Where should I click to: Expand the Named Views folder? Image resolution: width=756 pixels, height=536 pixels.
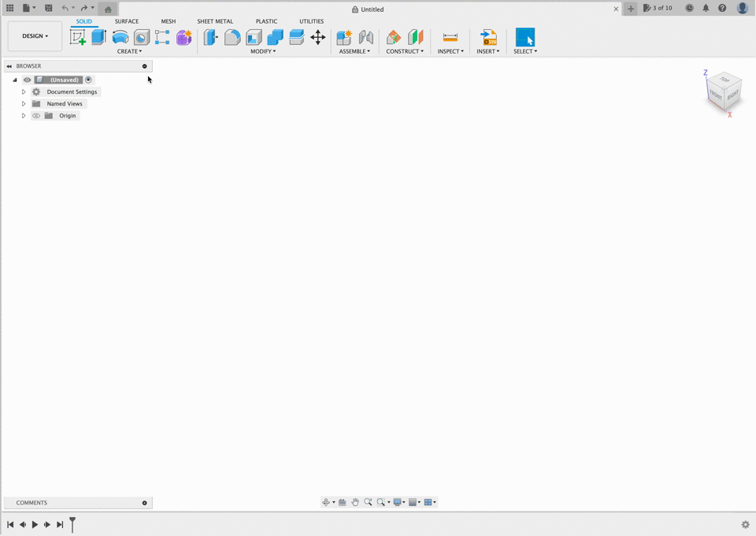(23, 103)
